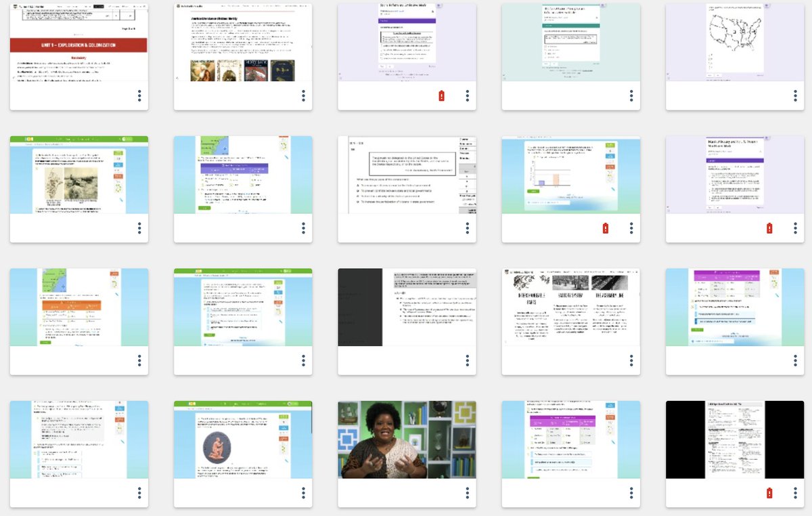Open three-dot menu on map with purple table card
The image size is (812, 516).
tap(303, 228)
